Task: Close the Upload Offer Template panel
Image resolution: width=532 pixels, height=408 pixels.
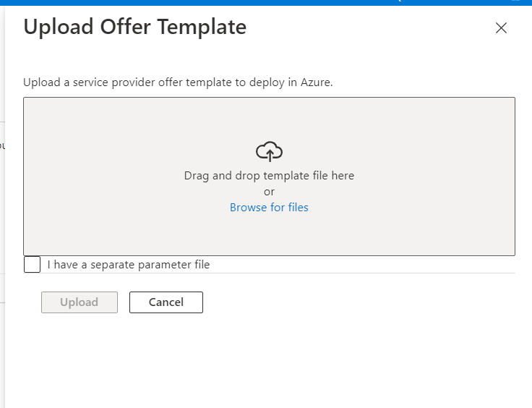Action: pos(501,28)
